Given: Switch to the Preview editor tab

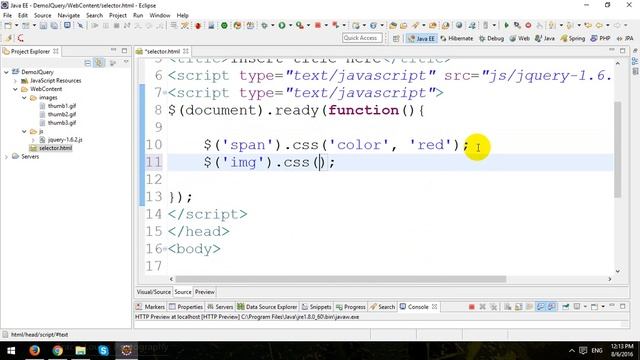Looking at the screenshot, I should (x=204, y=292).
